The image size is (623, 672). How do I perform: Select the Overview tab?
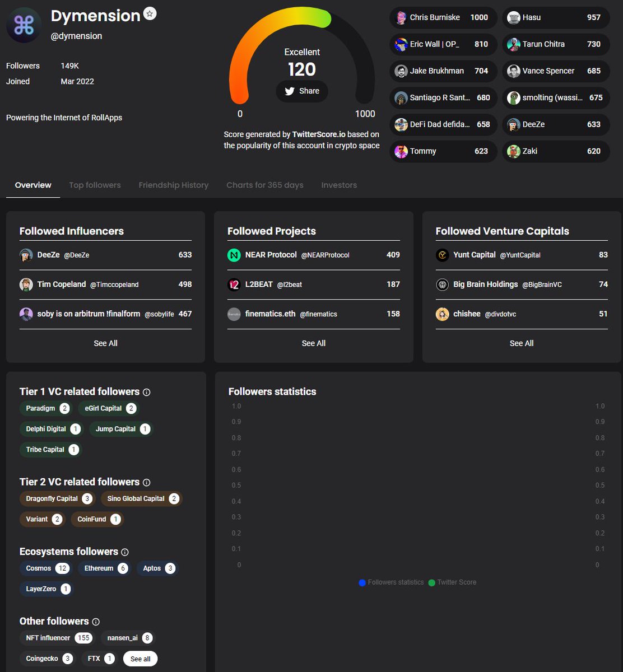tap(33, 185)
